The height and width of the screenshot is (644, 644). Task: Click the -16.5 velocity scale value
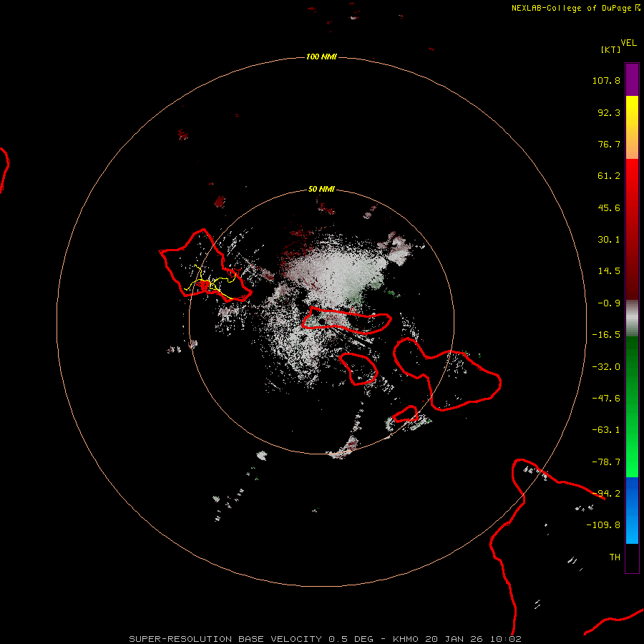click(606, 335)
